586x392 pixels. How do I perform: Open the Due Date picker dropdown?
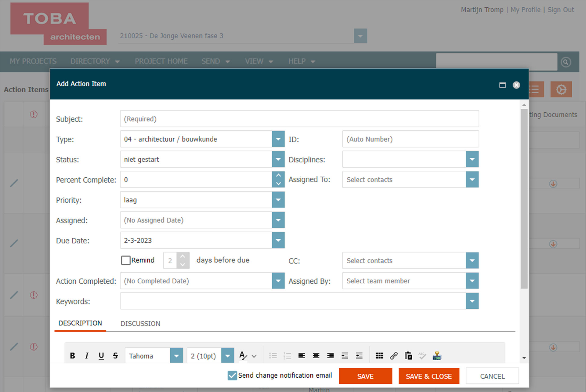click(x=278, y=240)
